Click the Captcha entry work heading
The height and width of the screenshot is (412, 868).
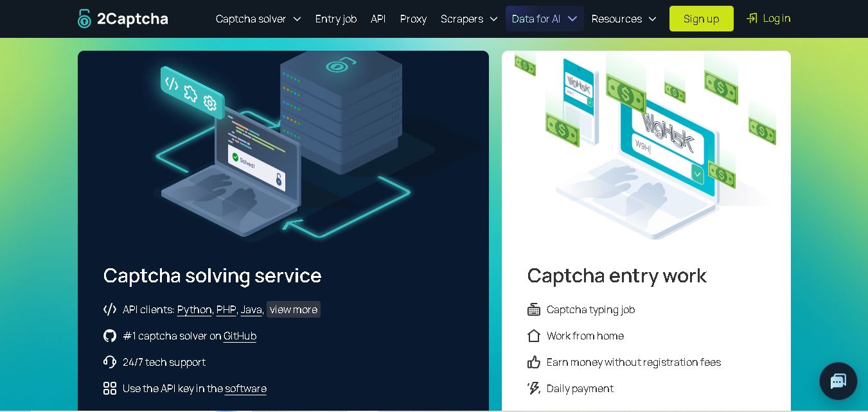point(617,275)
